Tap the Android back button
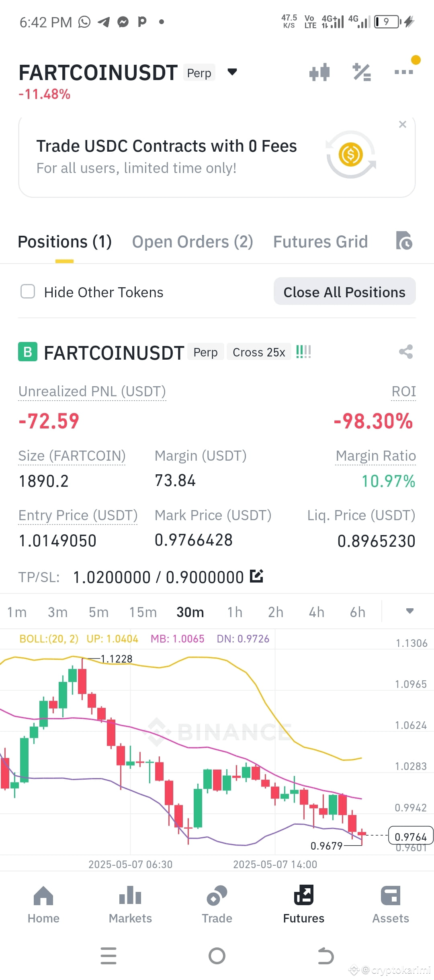The height and width of the screenshot is (980, 434). coord(325,956)
